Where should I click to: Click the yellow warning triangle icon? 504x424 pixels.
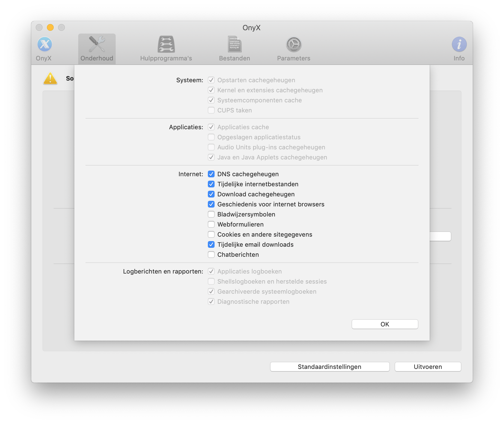pyautogui.click(x=50, y=78)
